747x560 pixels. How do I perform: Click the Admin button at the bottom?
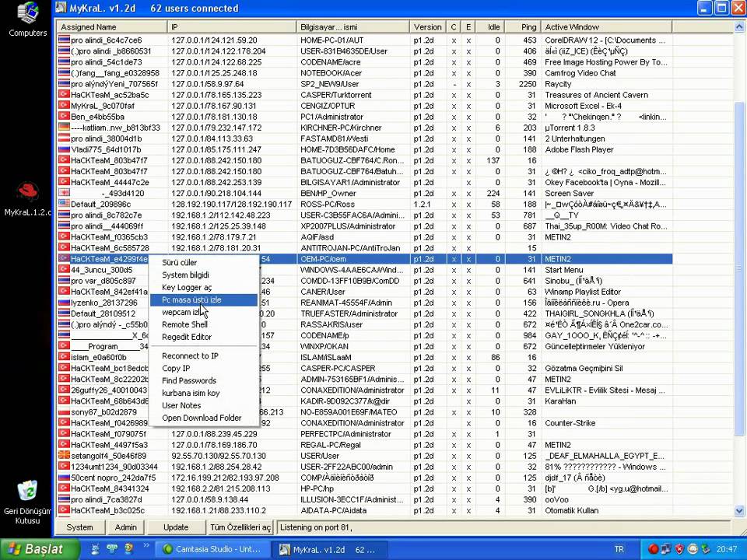click(x=126, y=527)
